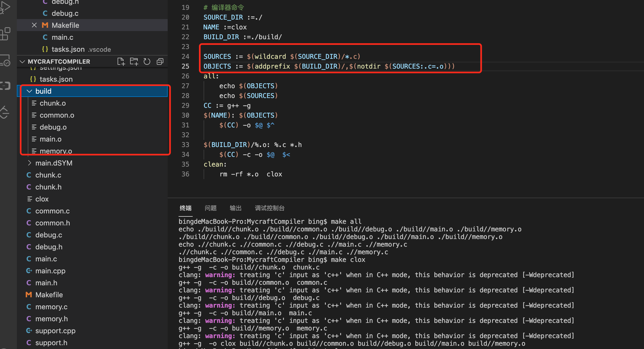Switch to the 调试控制台 debug console tab

point(270,208)
